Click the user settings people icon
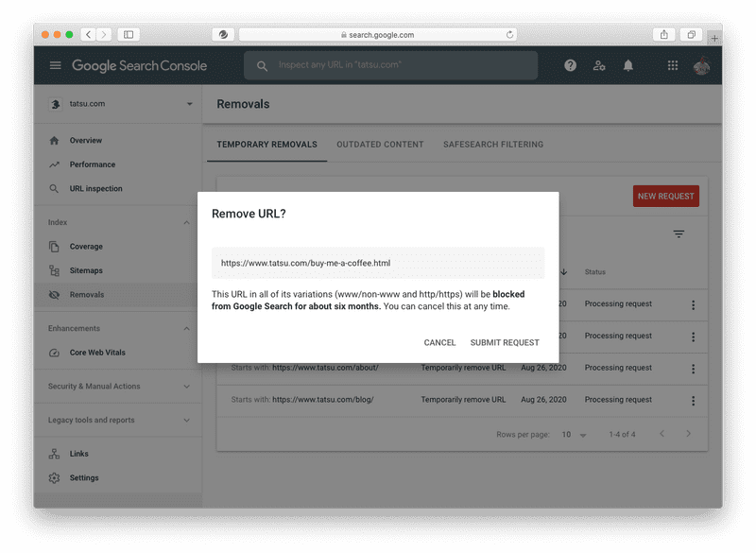 [x=599, y=65]
